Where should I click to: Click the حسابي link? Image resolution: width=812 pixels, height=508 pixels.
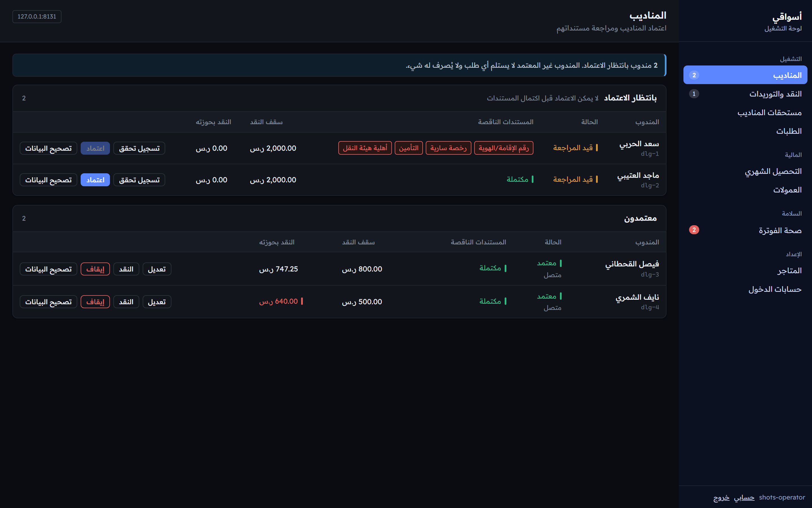(744, 498)
